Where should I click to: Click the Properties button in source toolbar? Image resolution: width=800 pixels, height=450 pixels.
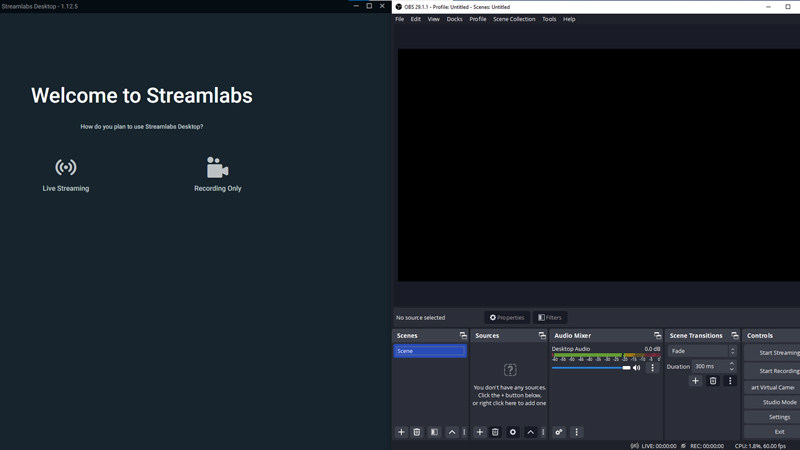(x=507, y=317)
